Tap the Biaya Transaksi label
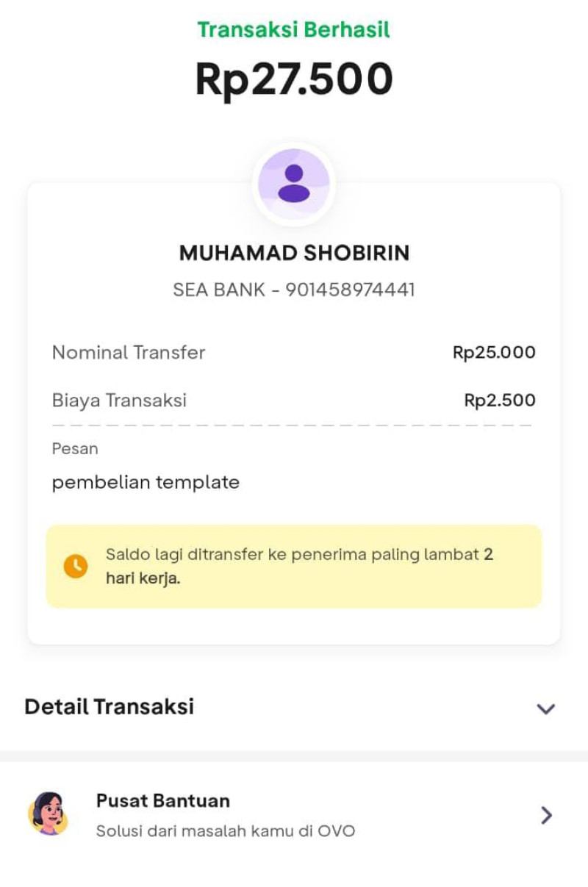This screenshot has height=887, width=588. click(x=119, y=401)
